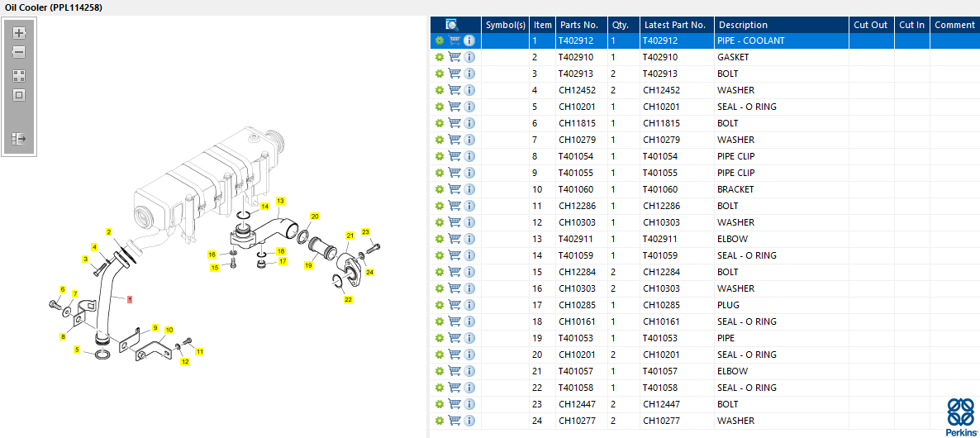This screenshot has height=438, width=980.
Task: Select latest part number CH12447
Action: pos(677,404)
